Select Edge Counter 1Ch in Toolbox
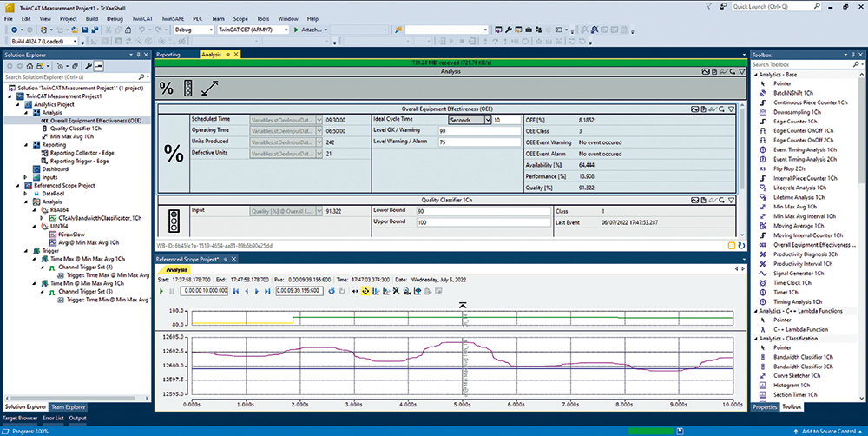Screen dimensions: 868x436 tap(795, 122)
